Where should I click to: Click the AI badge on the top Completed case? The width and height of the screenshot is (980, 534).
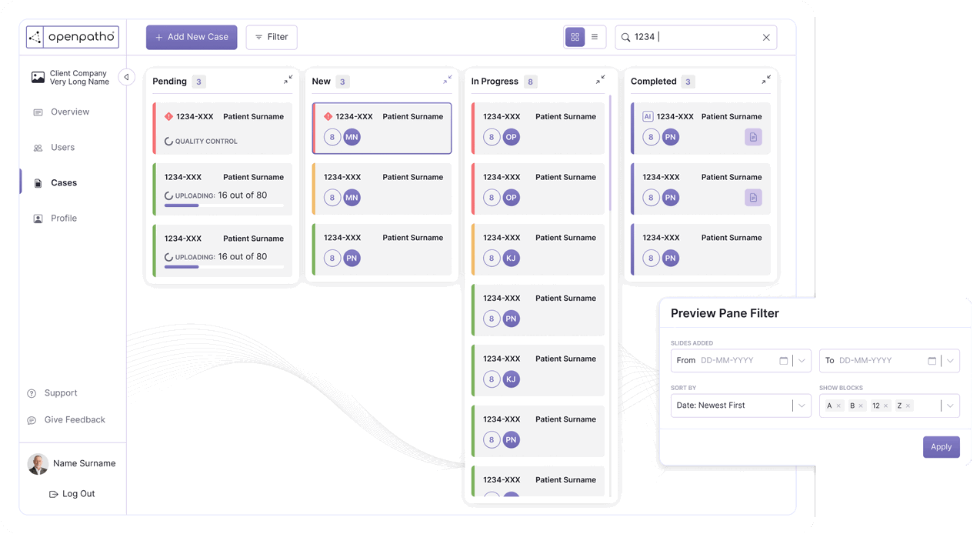point(648,116)
